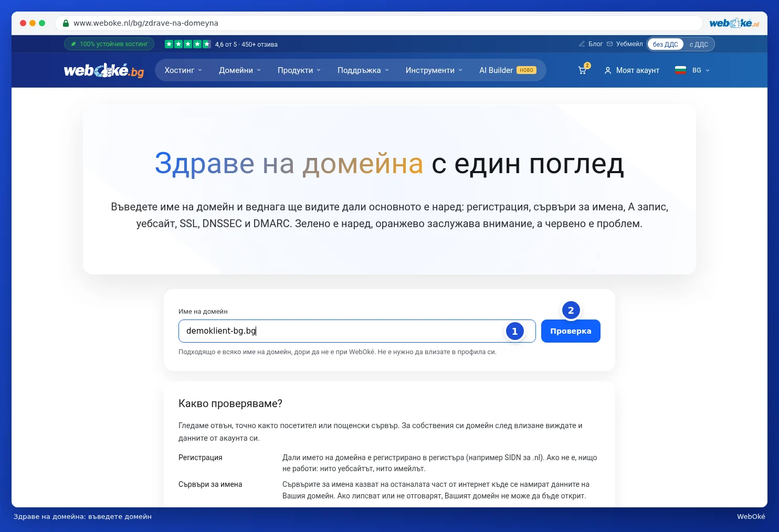Expand the Хостинг menu

(183, 70)
